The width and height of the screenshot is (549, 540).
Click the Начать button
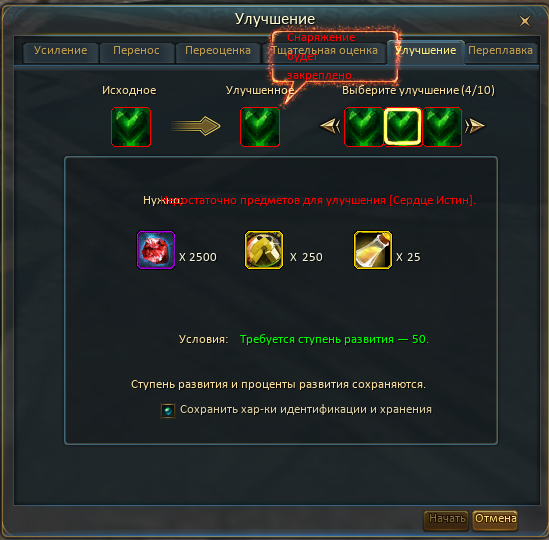[446, 519]
